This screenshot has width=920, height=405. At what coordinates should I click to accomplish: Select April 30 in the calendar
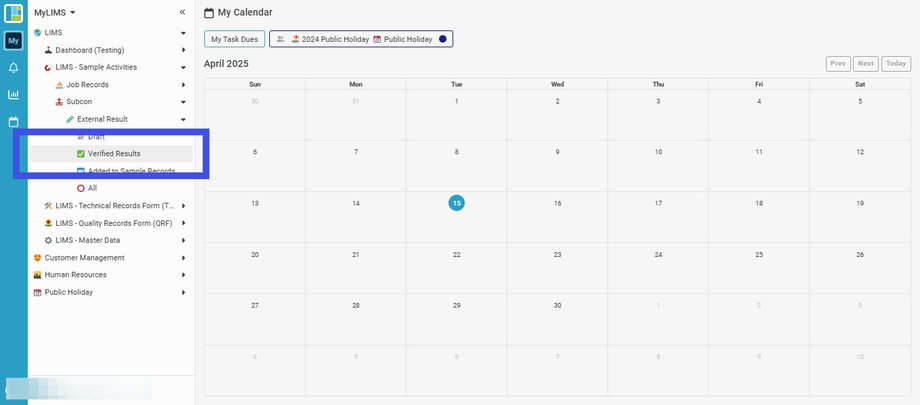tap(557, 305)
